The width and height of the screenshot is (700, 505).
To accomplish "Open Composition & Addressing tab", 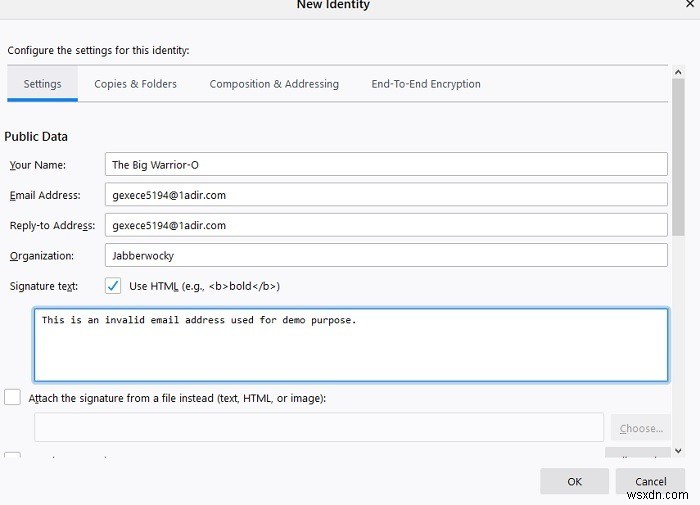I will point(274,84).
